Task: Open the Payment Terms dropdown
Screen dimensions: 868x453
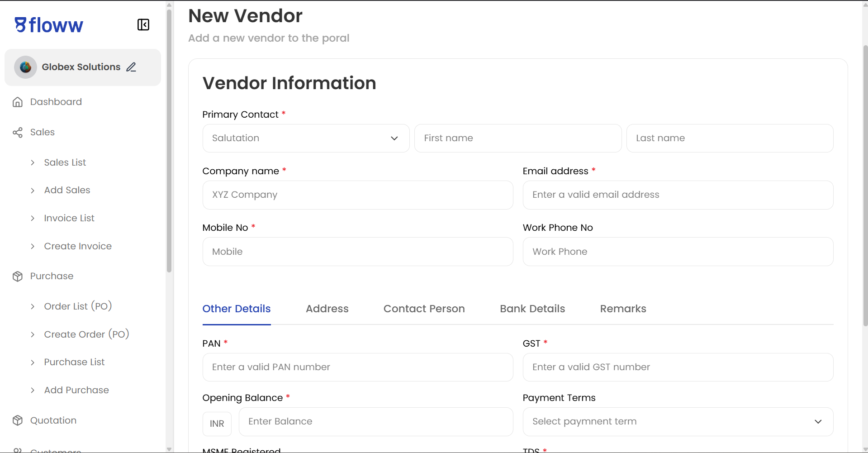Action: point(678,422)
